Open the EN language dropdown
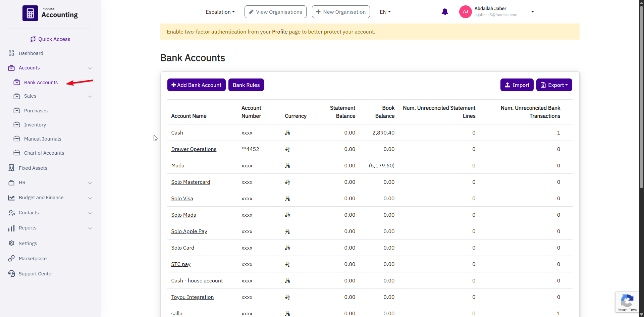 385,12
